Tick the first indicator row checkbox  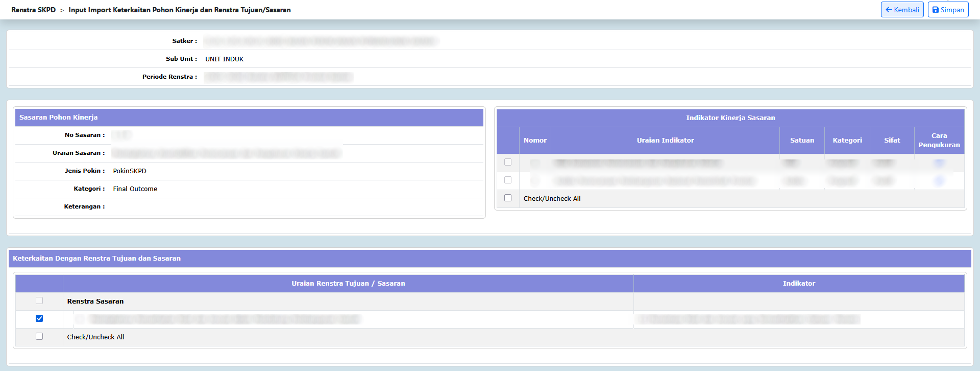(x=508, y=162)
